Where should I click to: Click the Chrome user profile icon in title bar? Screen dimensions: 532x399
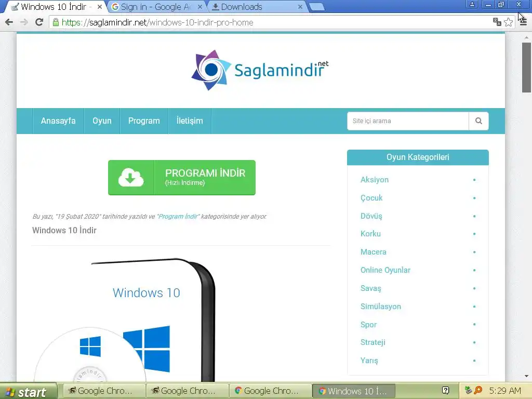[x=472, y=4]
